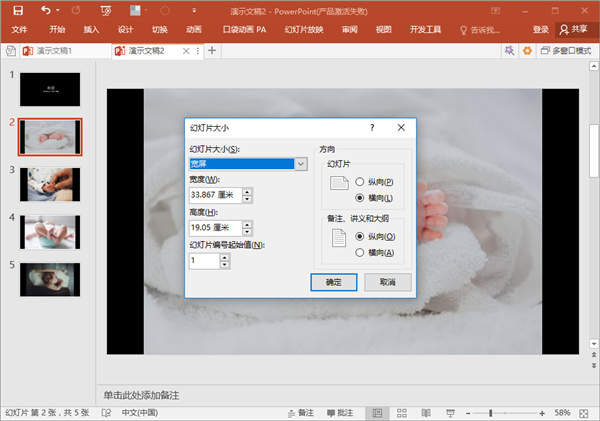Switch to Reading view icon
The width and height of the screenshot is (600, 421).
426,413
